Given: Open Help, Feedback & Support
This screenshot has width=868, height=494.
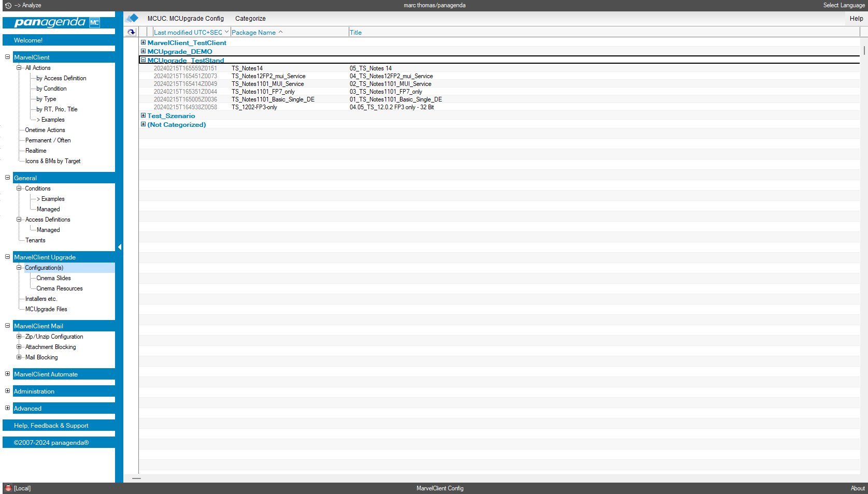Looking at the screenshot, I should 59,426.
